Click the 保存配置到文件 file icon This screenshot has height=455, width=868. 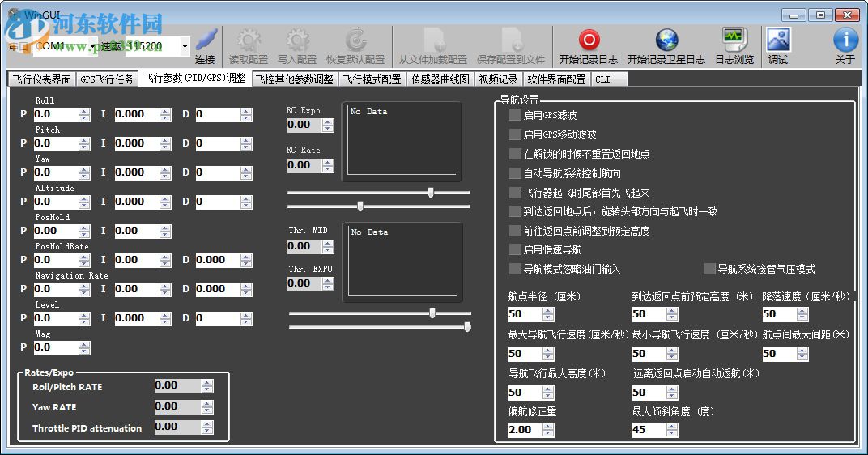point(511,40)
